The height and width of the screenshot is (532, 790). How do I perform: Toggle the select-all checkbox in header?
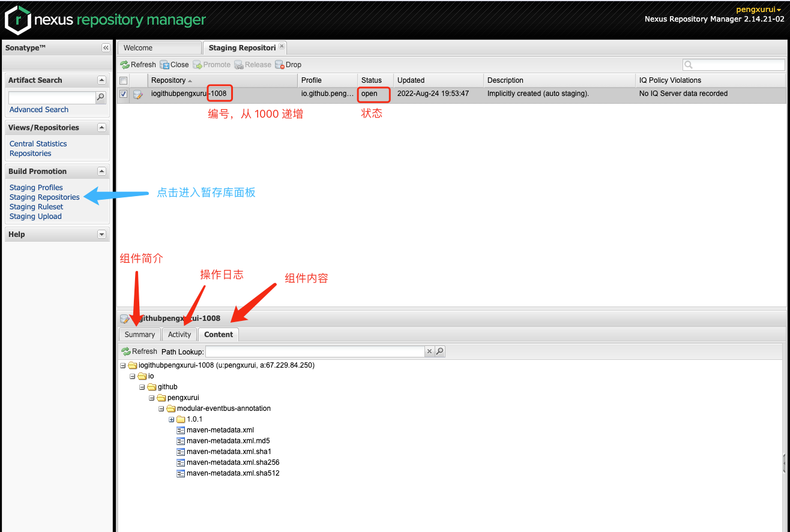123,80
